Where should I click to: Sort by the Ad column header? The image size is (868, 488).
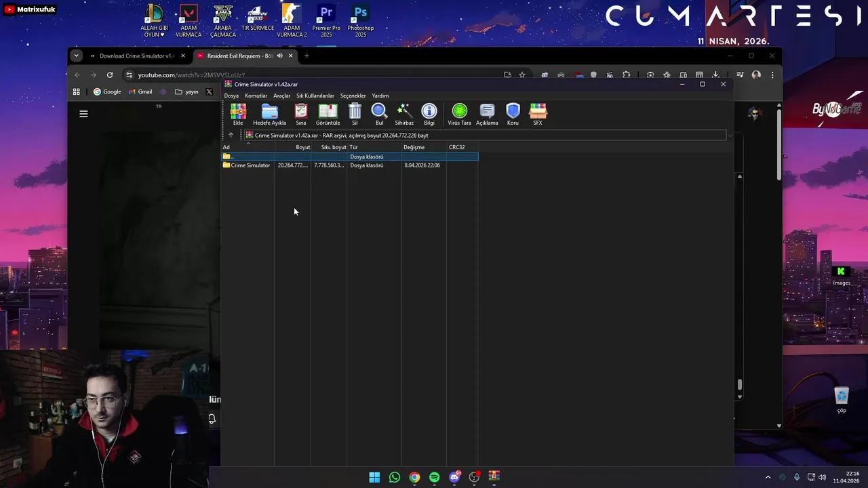pos(248,147)
